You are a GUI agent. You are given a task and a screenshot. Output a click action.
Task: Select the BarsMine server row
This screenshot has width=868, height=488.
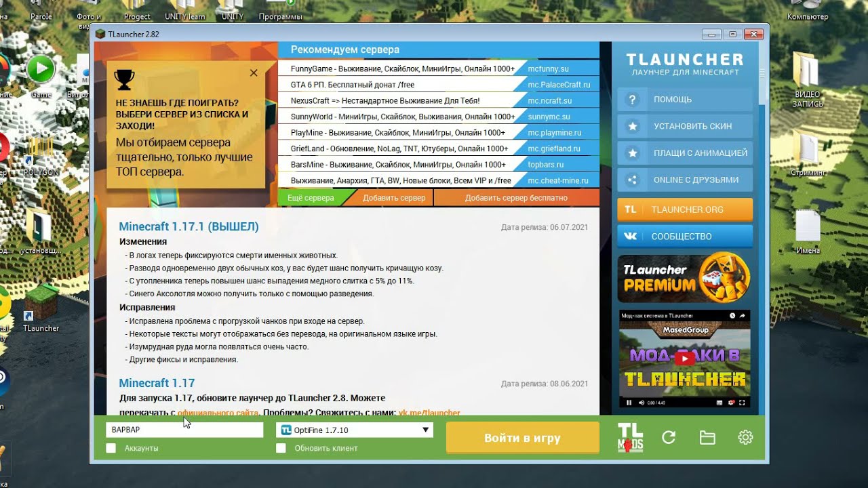[438, 165]
